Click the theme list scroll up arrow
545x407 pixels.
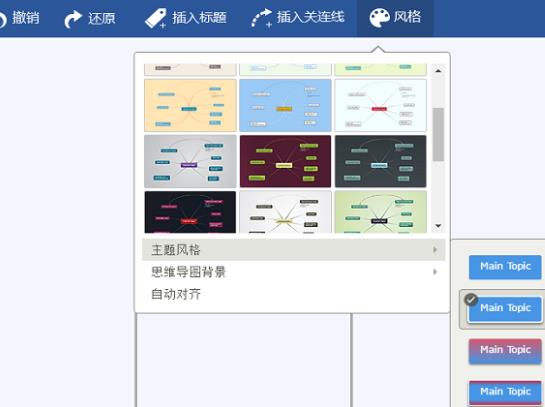[x=438, y=71]
